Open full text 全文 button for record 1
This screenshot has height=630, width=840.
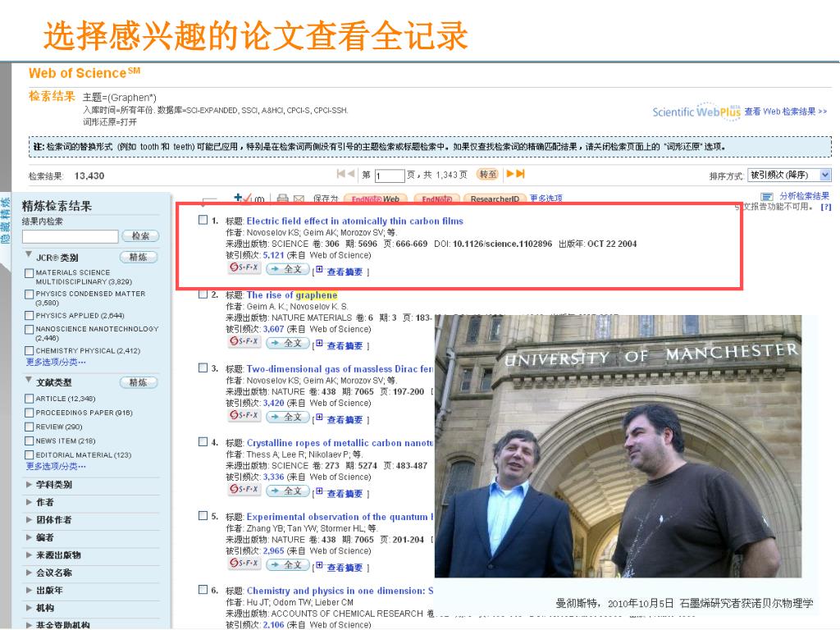pos(288,269)
